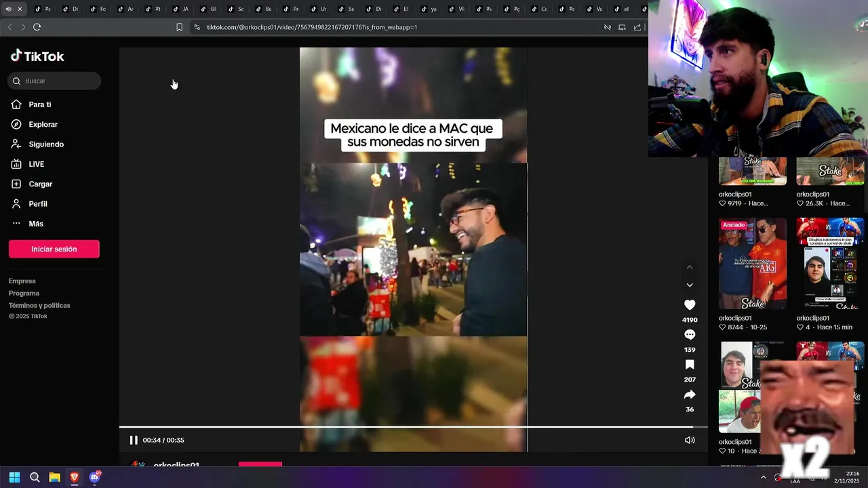This screenshot has height=488, width=868.
Task: Switch to the "Vi" tab
Action: pyautogui.click(x=456, y=9)
